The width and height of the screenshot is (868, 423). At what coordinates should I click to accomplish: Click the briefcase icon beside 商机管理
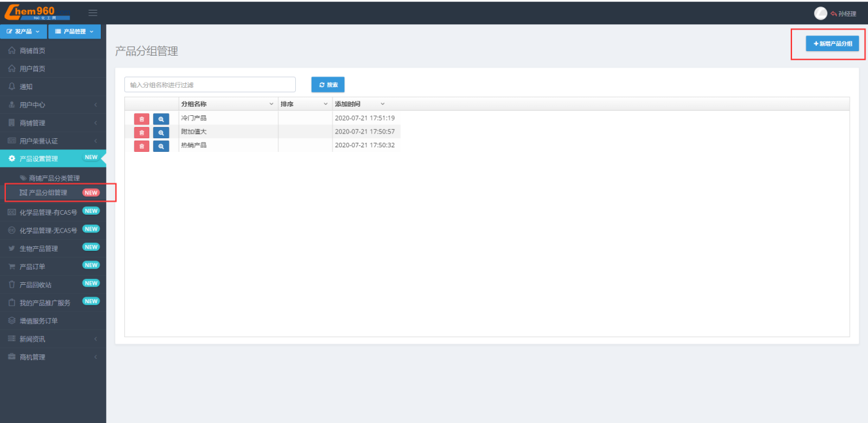[12, 357]
